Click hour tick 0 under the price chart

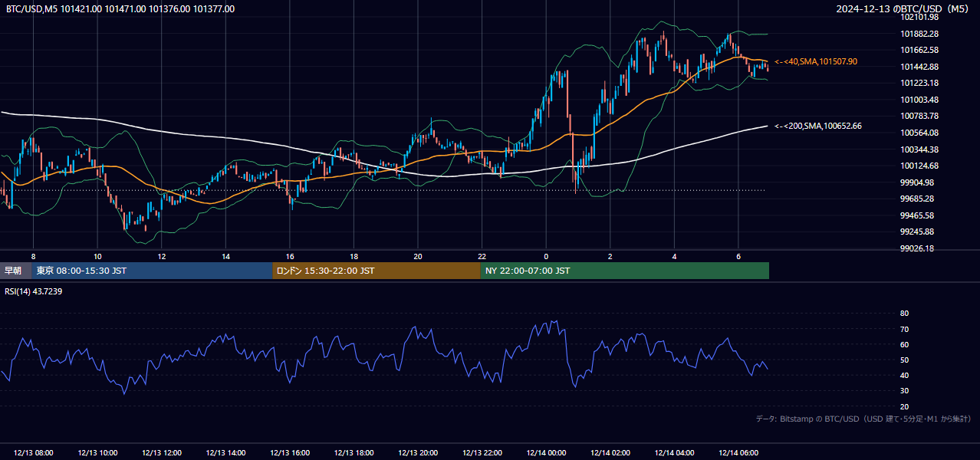pyautogui.click(x=546, y=256)
